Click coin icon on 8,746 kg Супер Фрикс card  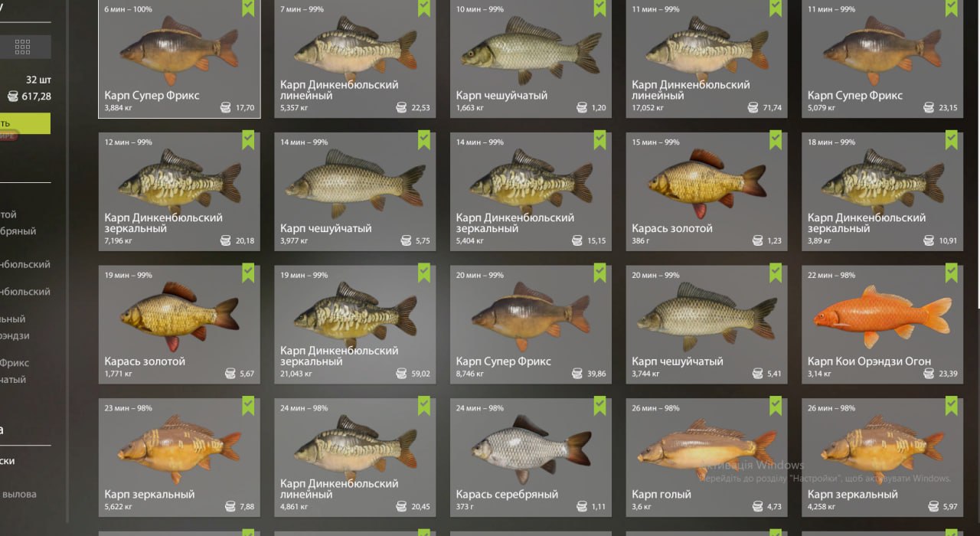[x=577, y=374]
